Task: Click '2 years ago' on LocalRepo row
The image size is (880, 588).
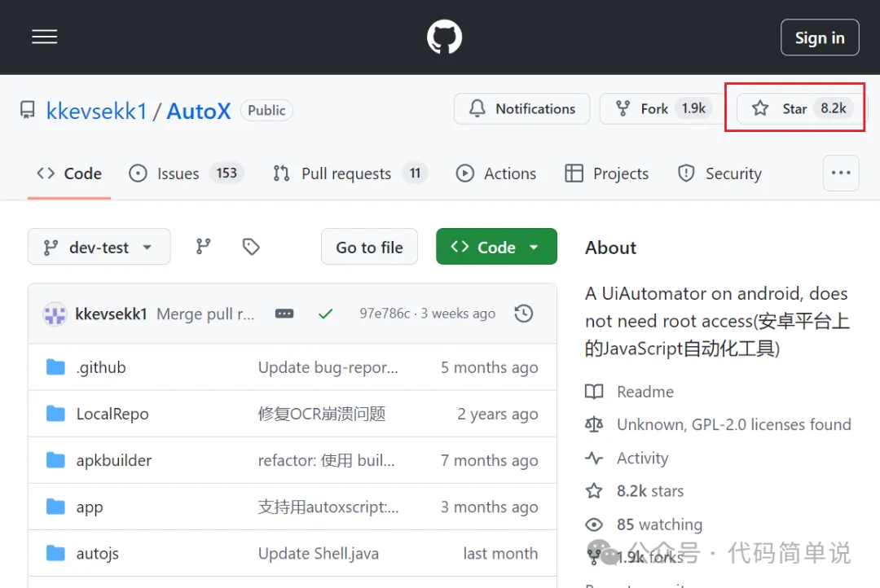Action: pyautogui.click(x=498, y=414)
